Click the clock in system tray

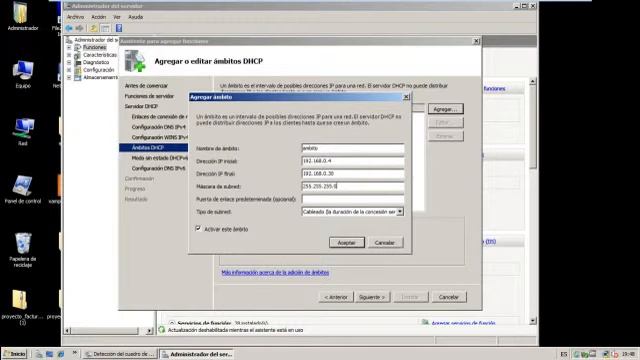click(628, 354)
